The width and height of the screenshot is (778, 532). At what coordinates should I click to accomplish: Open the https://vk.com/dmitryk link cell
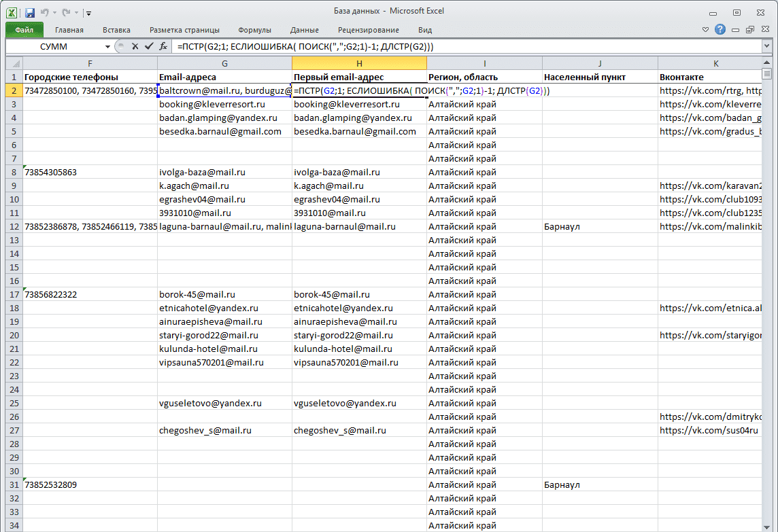(x=710, y=417)
